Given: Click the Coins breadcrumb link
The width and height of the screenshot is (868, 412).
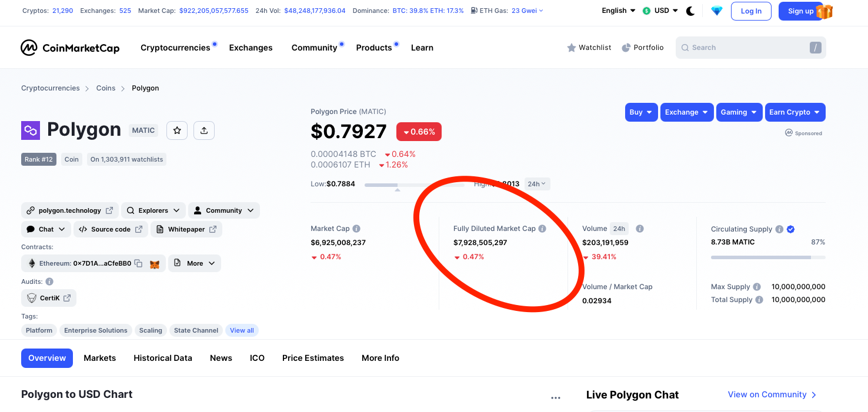Looking at the screenshot, I should [106, 88].
